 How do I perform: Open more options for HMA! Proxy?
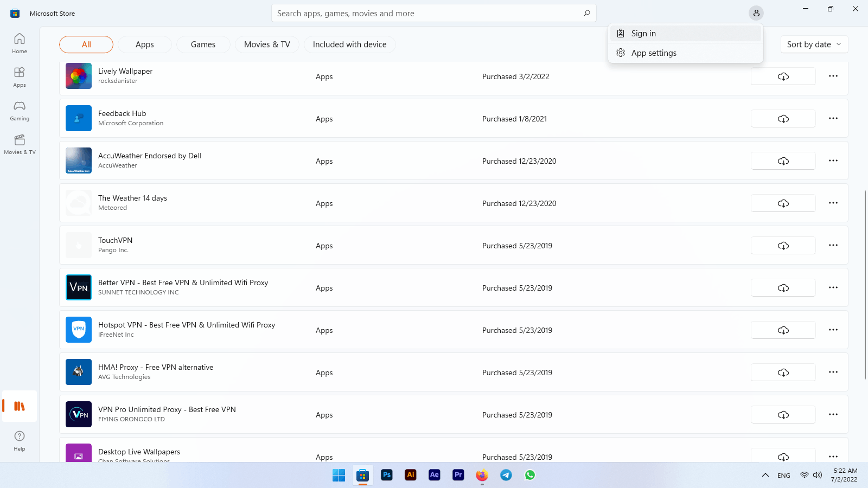(833, 373)
